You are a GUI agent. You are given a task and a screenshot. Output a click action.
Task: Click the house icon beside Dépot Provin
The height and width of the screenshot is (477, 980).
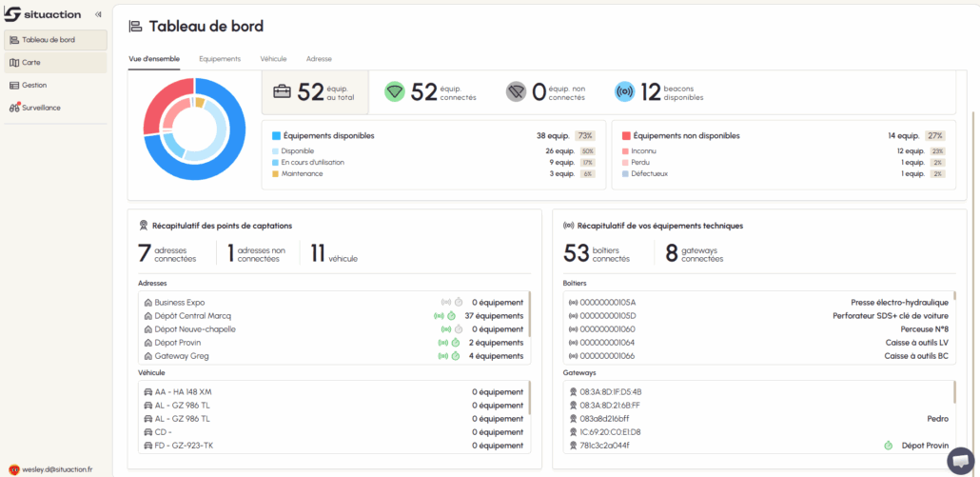(x=148, y=343)
